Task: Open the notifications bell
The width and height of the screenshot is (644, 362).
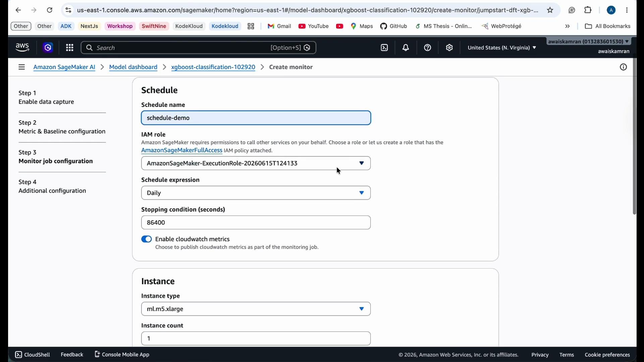Action: tap(406, 48)
